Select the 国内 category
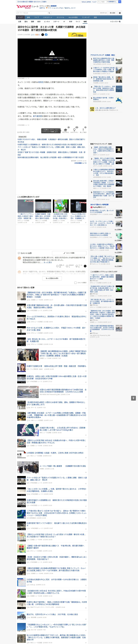The height and width of the screenshot is (644, 138). click(26, 22)
